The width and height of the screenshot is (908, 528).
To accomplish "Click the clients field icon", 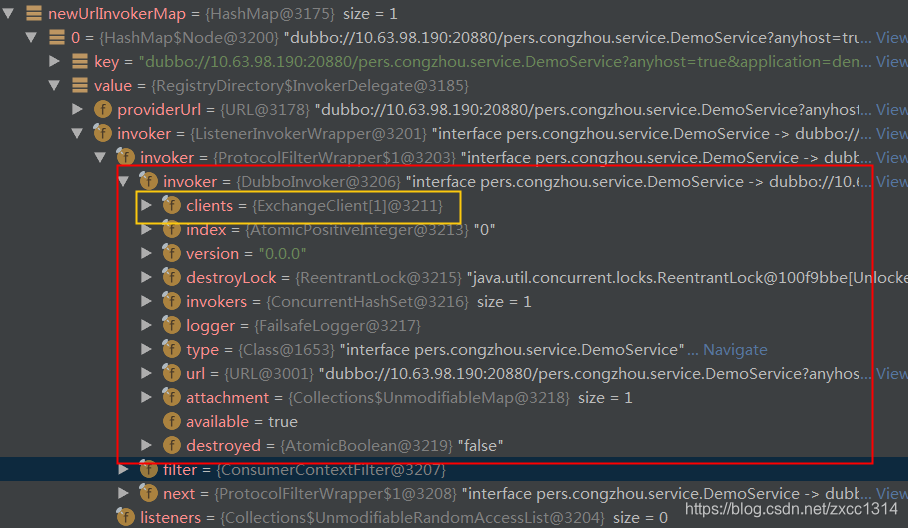I will coord(171,205).
